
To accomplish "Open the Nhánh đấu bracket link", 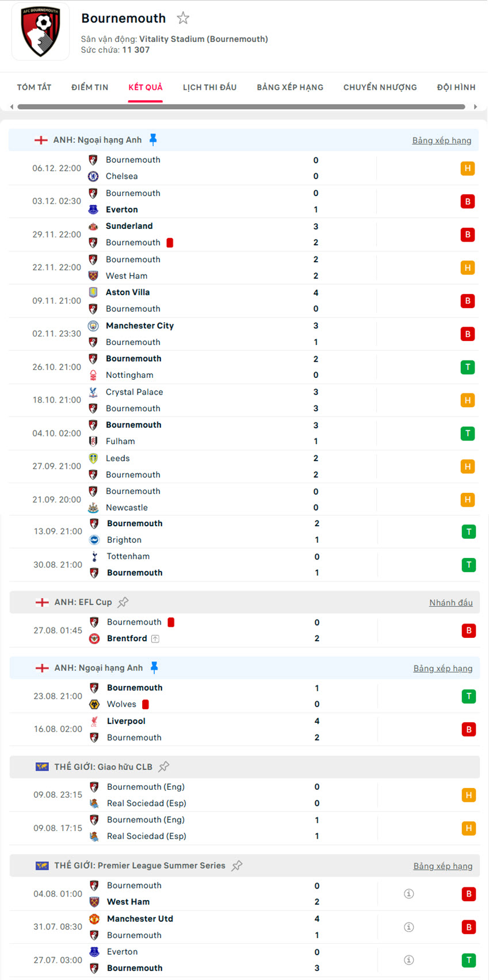I will point(452,602).
